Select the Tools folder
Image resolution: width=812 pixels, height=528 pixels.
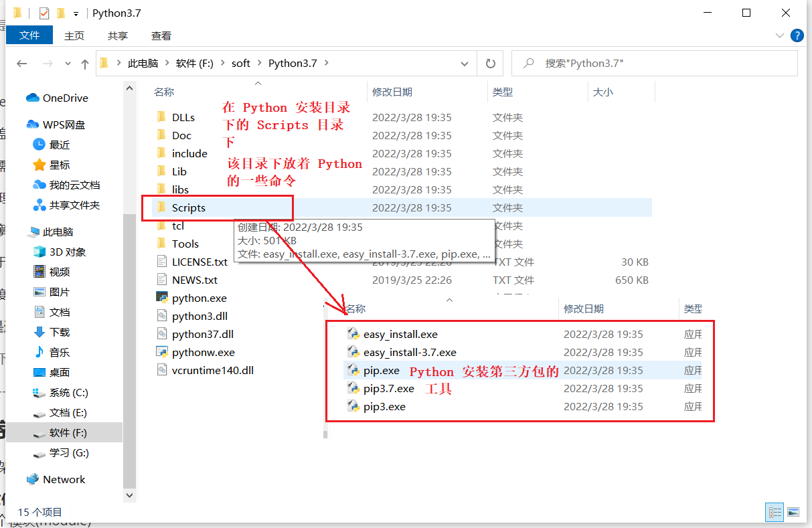tap(185, 244)
